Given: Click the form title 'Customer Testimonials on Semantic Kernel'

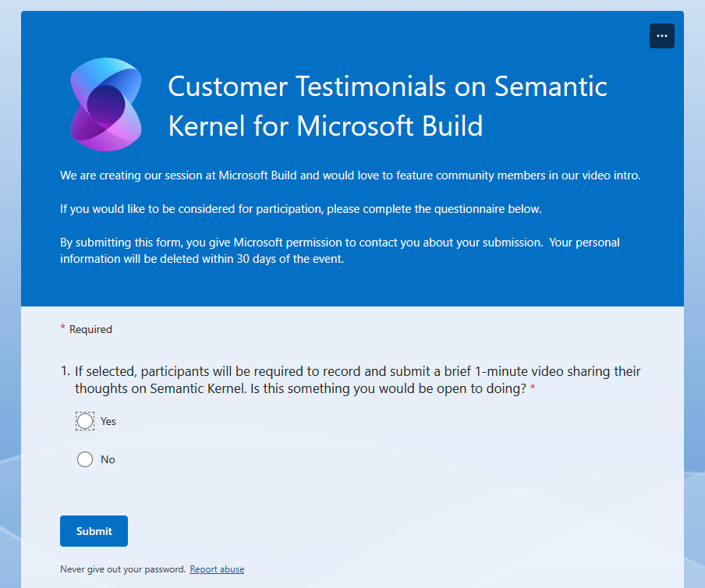Looking at the screenshot, I should click(388, 105).
